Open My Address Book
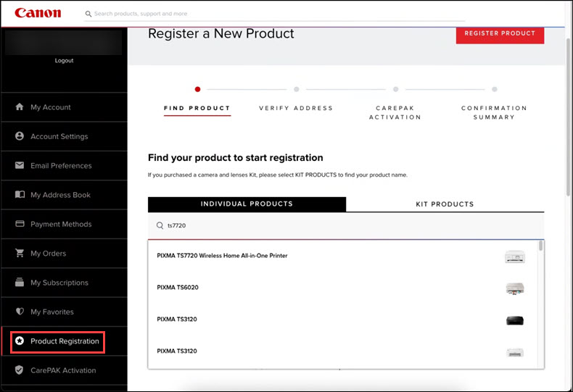573x392 pixels. [65, 194]
